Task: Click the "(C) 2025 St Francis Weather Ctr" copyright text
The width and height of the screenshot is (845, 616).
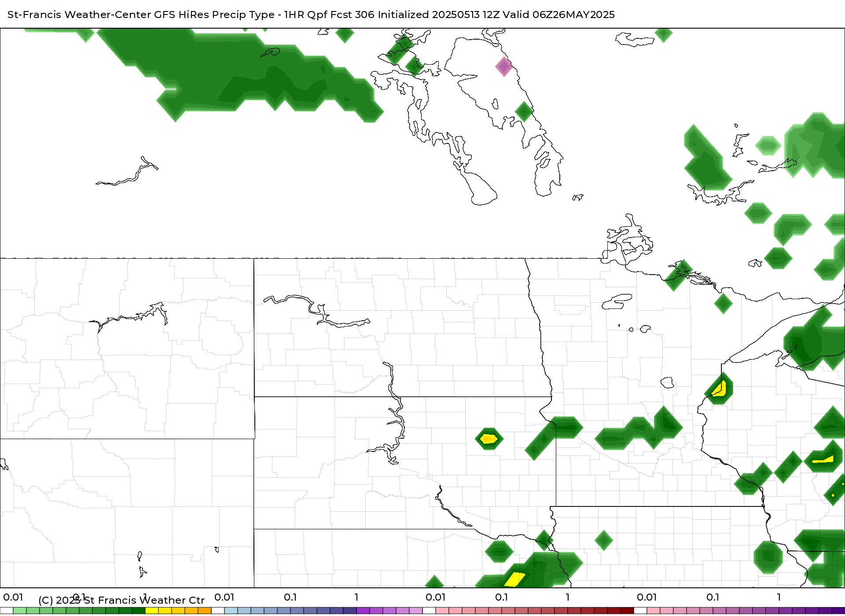Action: pyautogui.click(x=121, y=600)
